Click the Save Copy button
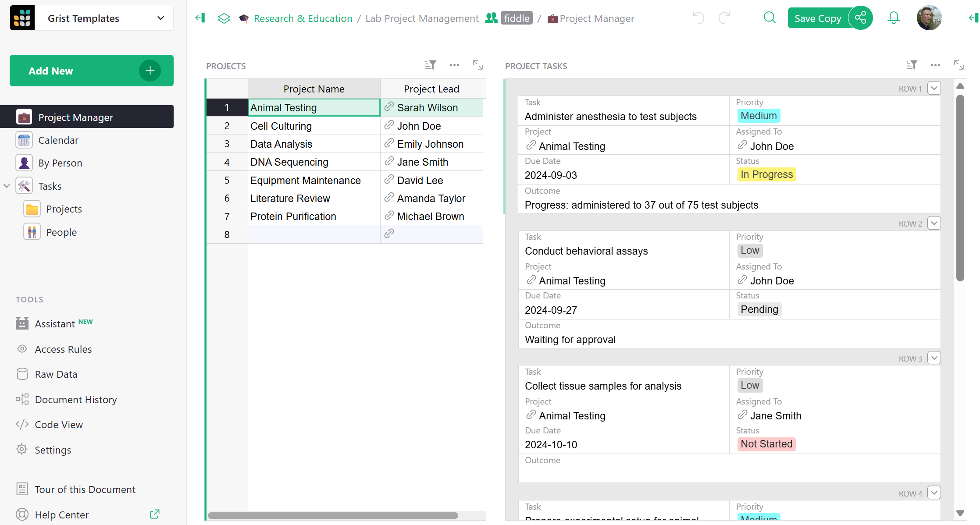 click(x=818, y=18)
